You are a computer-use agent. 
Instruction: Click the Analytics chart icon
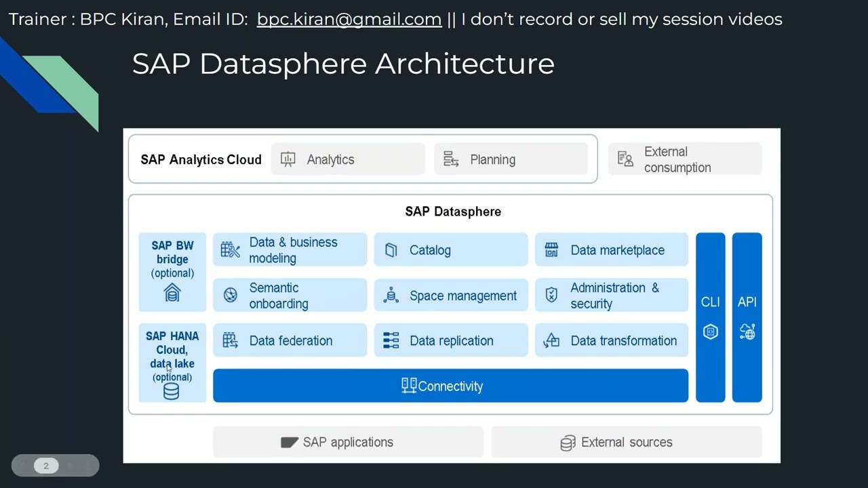288,159
